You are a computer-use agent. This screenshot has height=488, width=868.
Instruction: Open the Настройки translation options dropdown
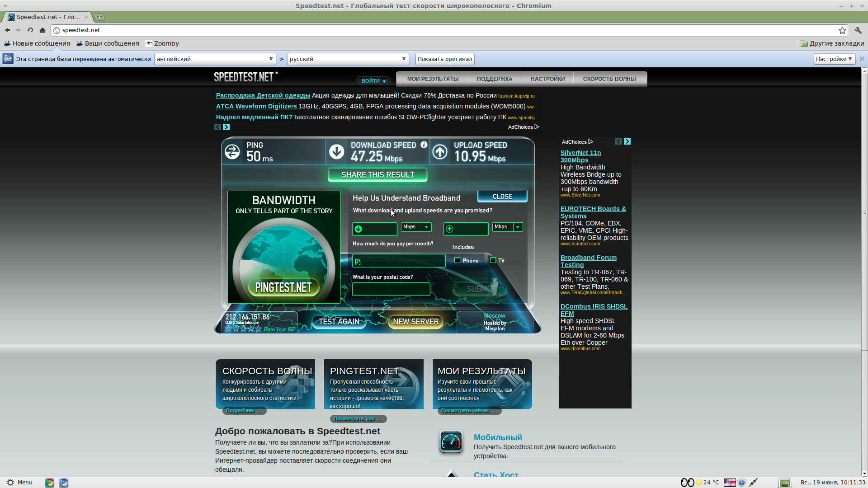coord(834,59)
